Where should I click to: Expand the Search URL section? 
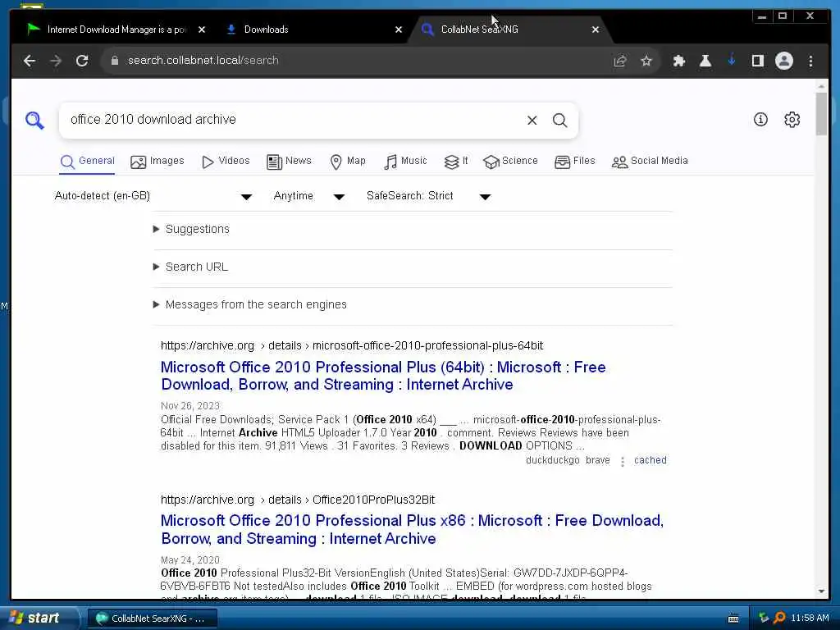(190, 267)
